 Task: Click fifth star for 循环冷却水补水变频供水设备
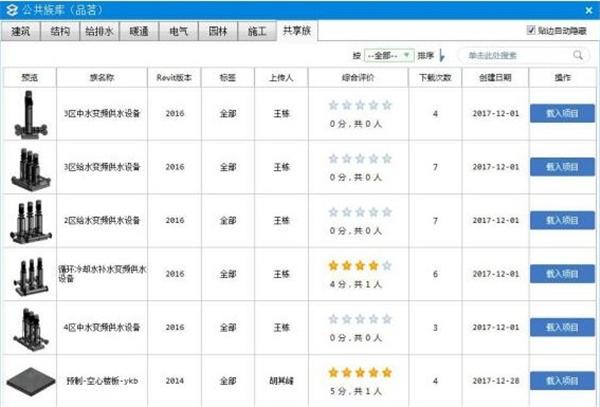[387, 265]
